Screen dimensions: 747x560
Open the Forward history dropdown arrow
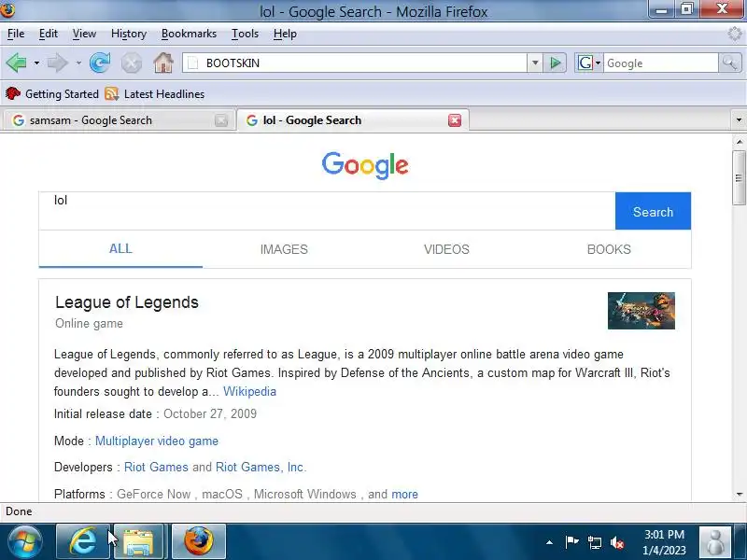click(78, 63)
